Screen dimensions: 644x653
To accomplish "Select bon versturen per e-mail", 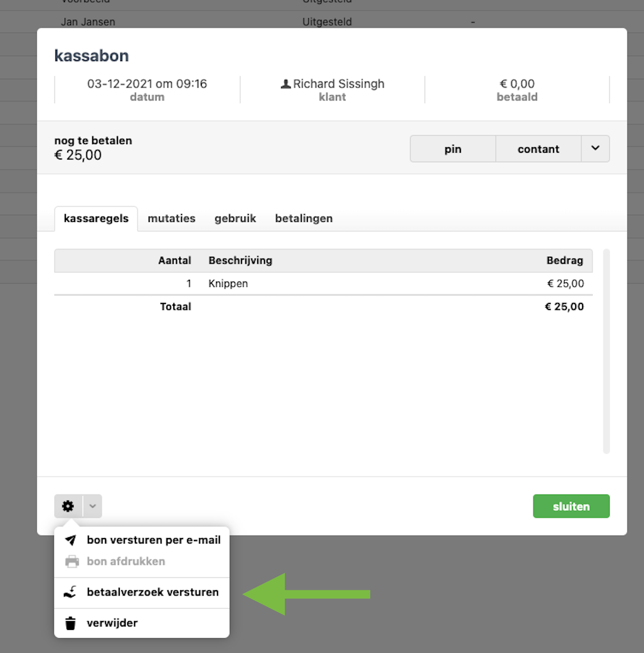I will 154,540.
